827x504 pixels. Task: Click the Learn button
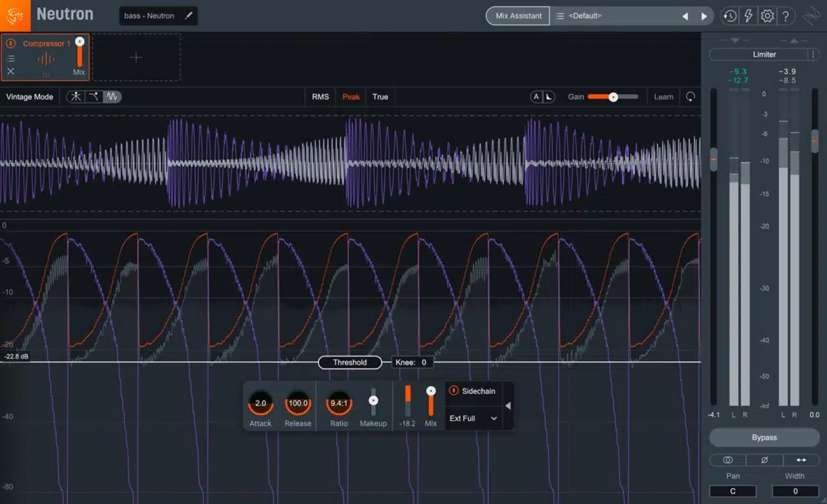click(x=664, y=97)
